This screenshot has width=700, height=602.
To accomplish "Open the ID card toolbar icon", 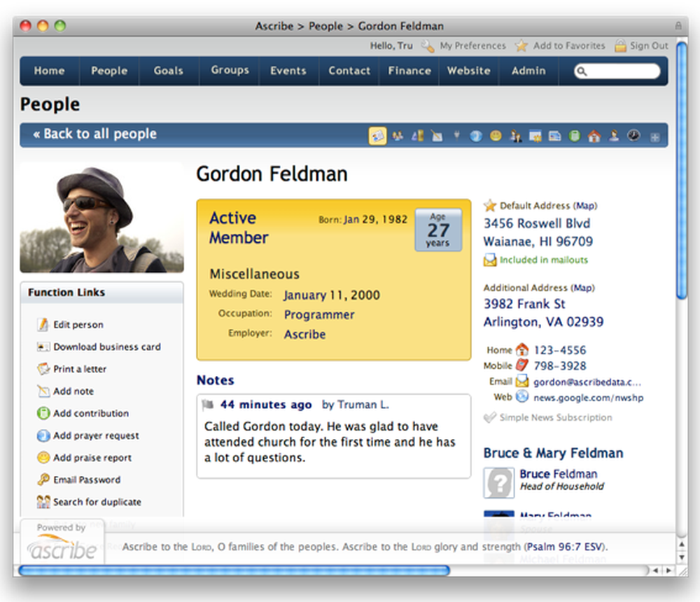I will tap(554, 136).
